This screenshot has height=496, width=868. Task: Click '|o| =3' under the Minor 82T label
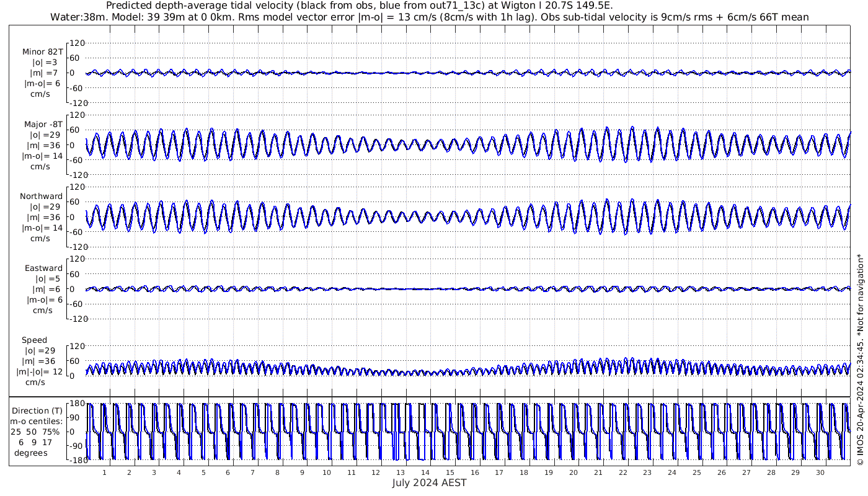(x=45, y=62)
